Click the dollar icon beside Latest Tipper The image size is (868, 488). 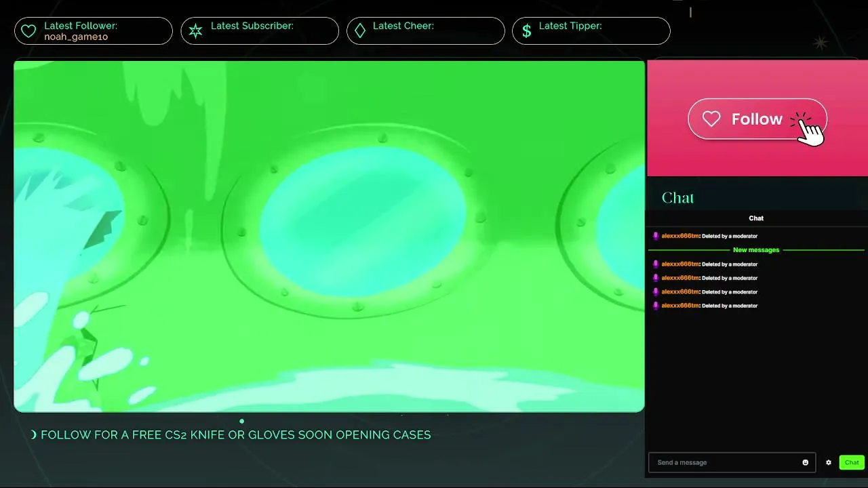click(x=526, y=31)
